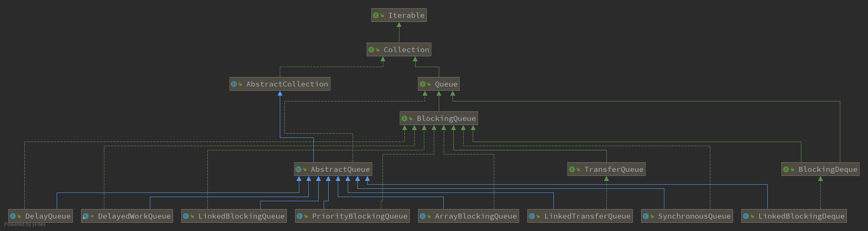Select the PriorityBlockingQueue class node
This screenshot has width=868, height=231.
click(x=352, y=216)
